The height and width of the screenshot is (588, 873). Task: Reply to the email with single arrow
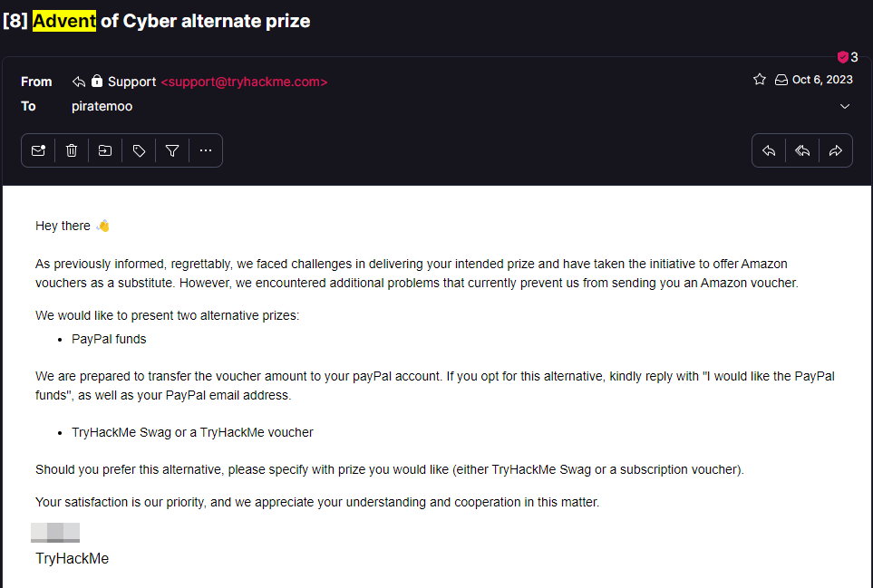[x=769, y=150]
